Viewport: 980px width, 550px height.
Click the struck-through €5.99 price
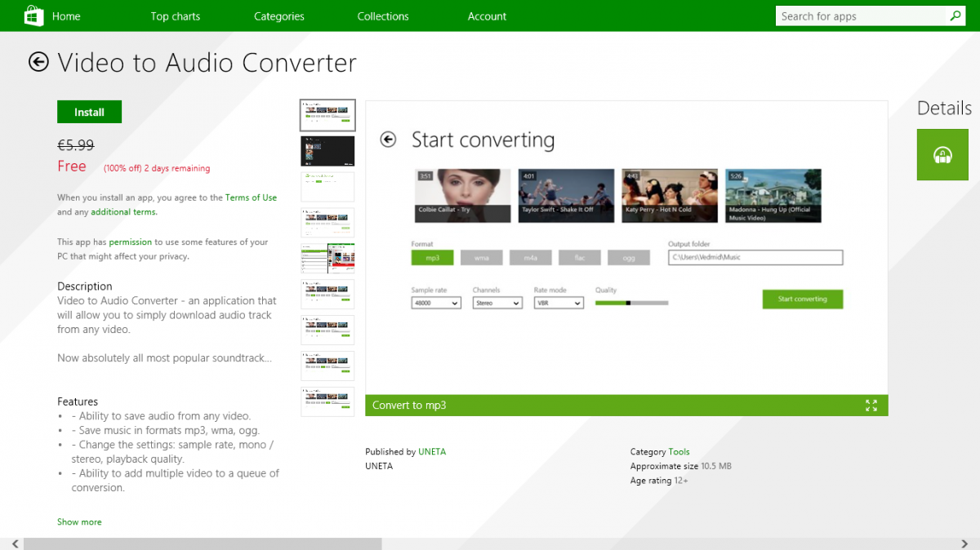(x=75, y=145)
